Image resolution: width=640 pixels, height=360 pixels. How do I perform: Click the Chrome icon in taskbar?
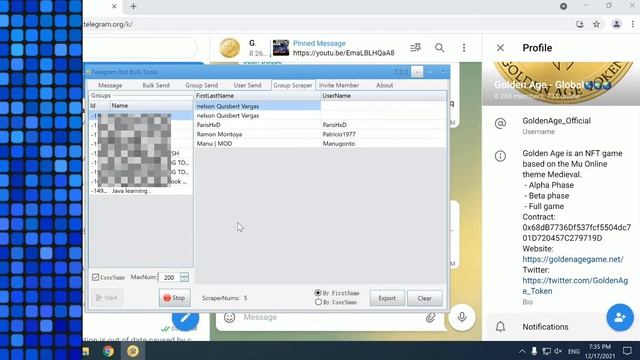[x=108, y=351]
